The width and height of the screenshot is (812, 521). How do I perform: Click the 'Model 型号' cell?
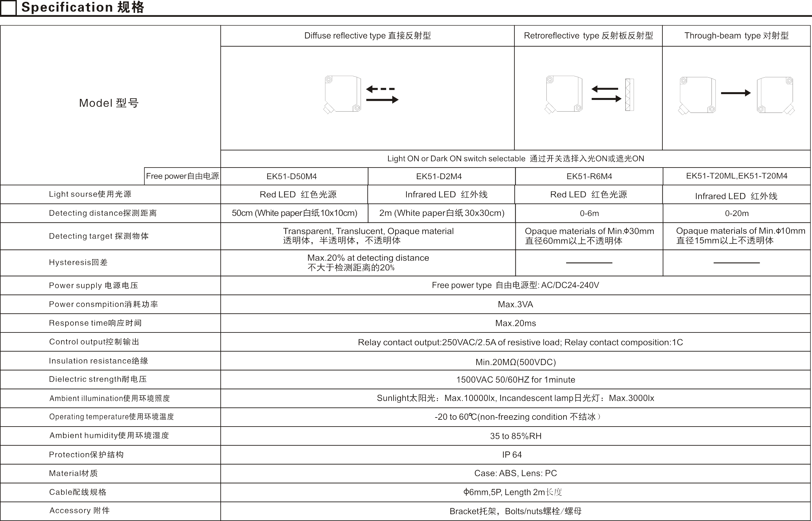[x=109, y=103]
